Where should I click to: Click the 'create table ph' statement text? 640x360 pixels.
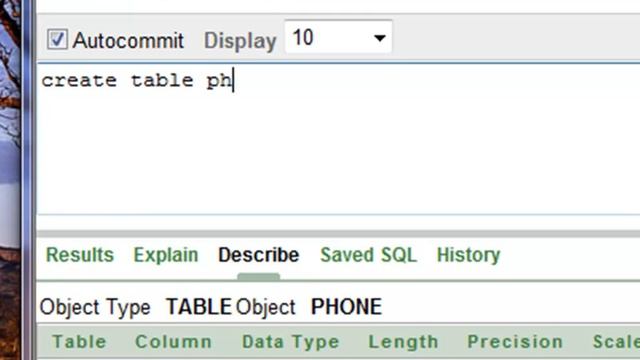(136, 81)
